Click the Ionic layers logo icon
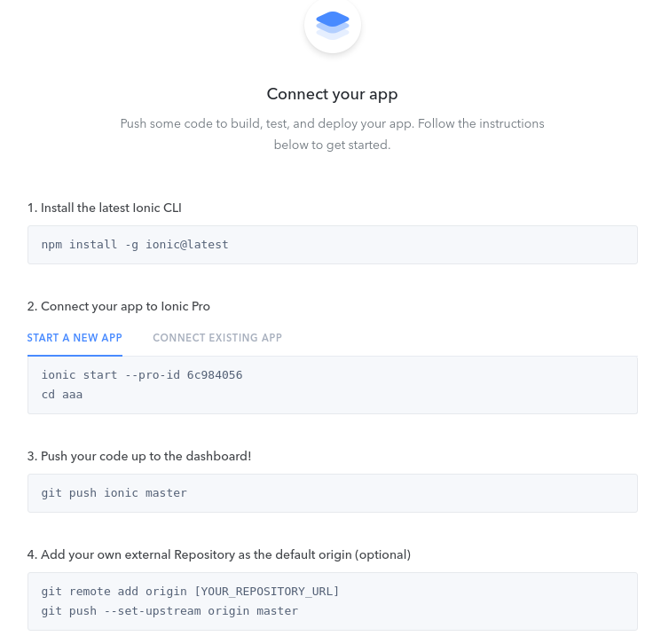The image size is (645, 644). (x=332, y=25)
